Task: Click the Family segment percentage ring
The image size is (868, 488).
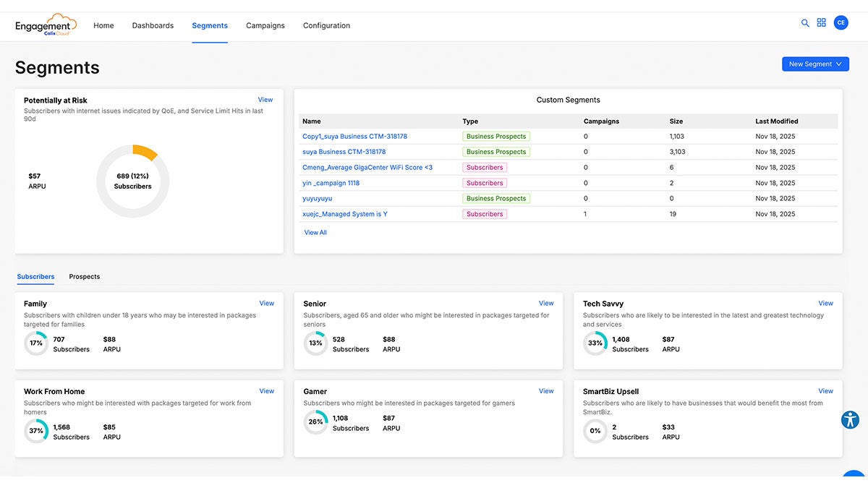Action: (x=36, y=343)
